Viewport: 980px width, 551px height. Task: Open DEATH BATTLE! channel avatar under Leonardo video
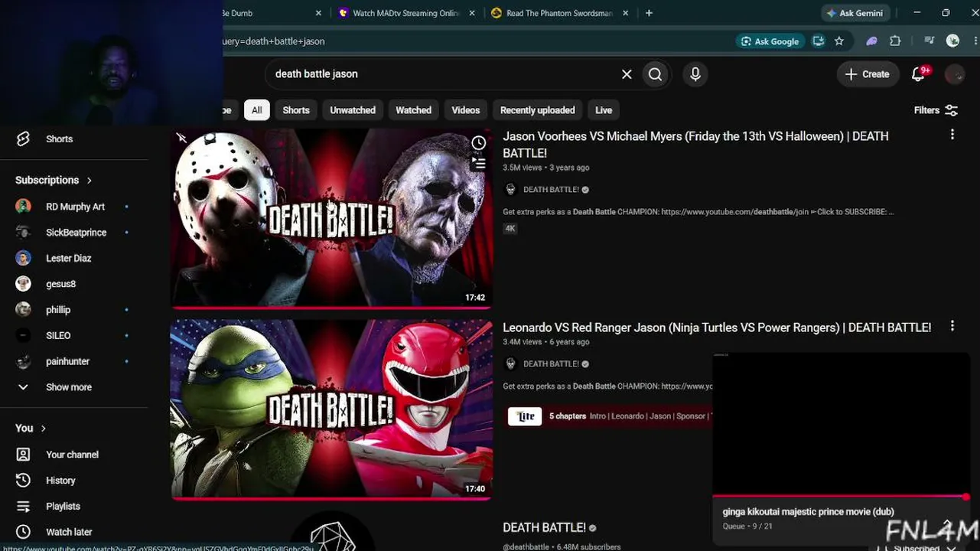point(511,364)
